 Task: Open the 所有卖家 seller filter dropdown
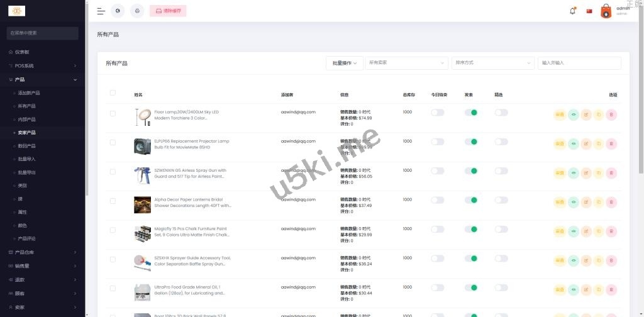[406, 63]
